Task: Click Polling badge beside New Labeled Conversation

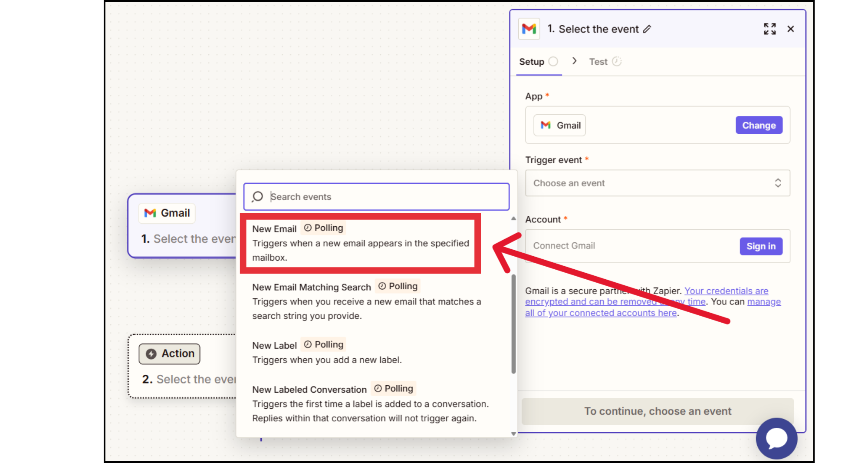Action: tap(394, 388)
